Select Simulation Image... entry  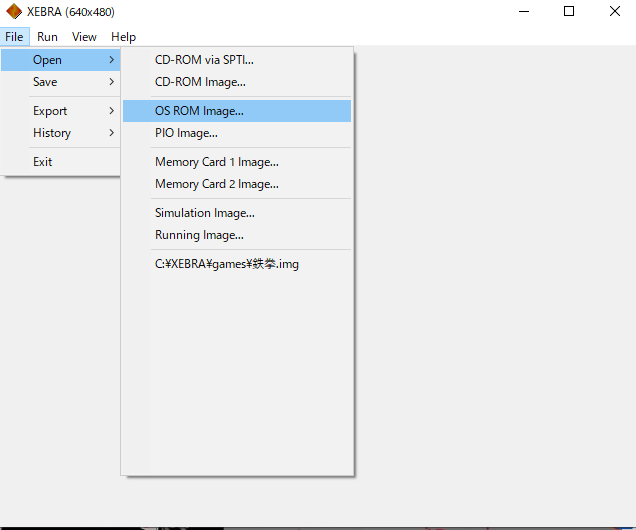(x=237, y=213)
